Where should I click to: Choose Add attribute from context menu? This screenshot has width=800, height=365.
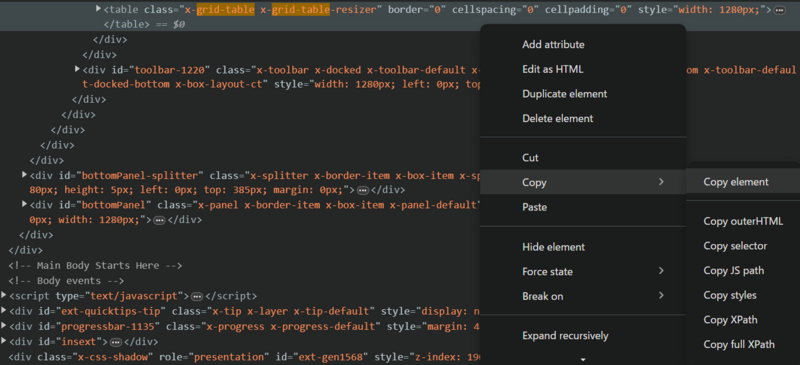[553, 45]
